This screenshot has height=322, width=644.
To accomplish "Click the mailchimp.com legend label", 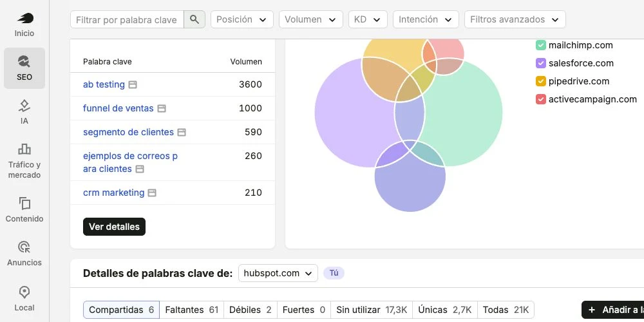I will [x=581, y=45].
